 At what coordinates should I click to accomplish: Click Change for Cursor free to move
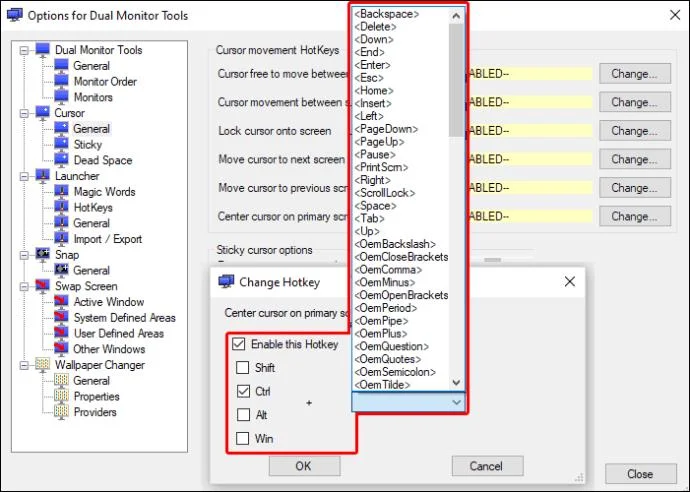(635, 73)
